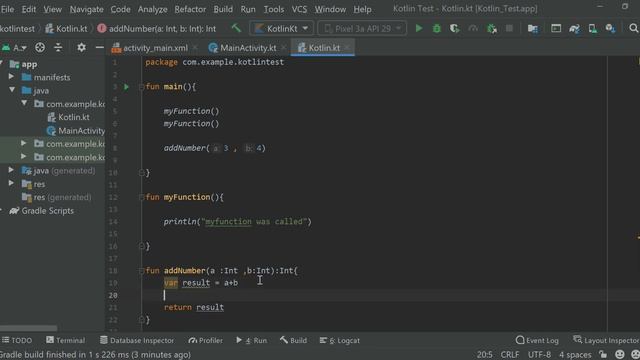Click the 4 spaces indent indicator
640x360 pixels.
pyautogui.click(x=575, y=354)
